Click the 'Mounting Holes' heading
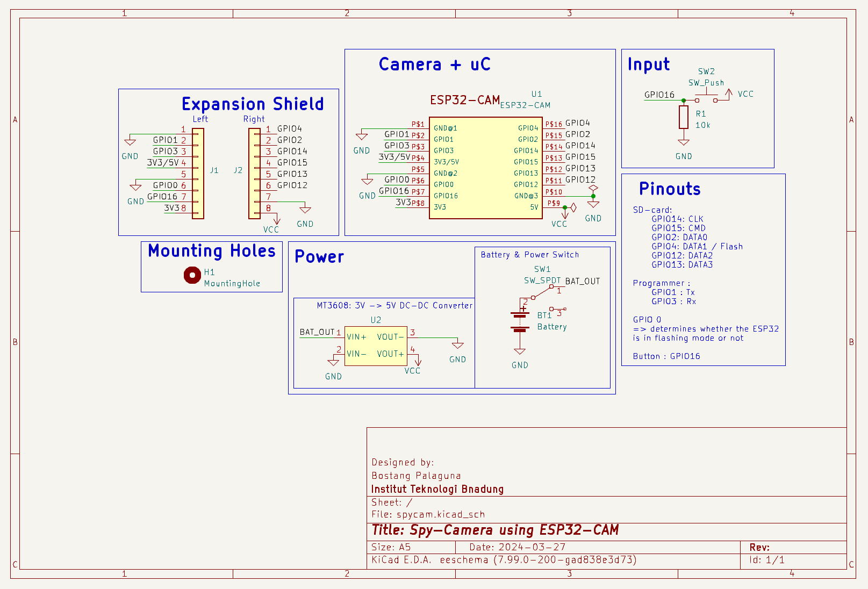The image size is (868, 589). [x=212, y=251]
